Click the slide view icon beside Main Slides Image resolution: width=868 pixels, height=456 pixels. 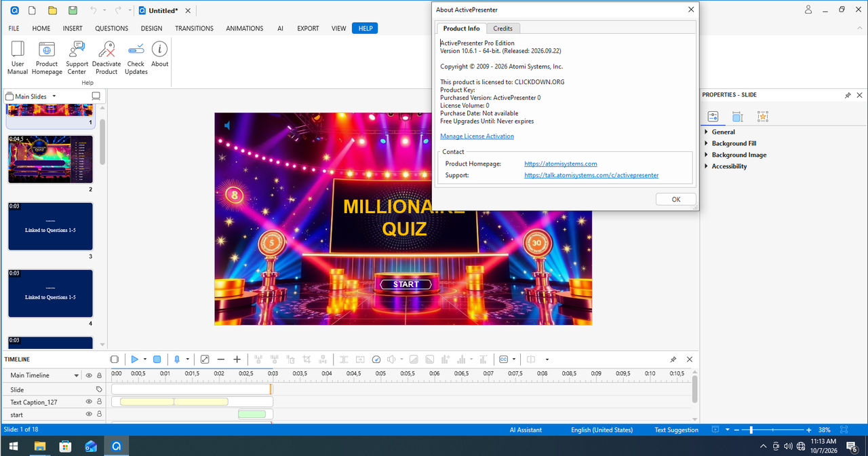coord(96,96)
